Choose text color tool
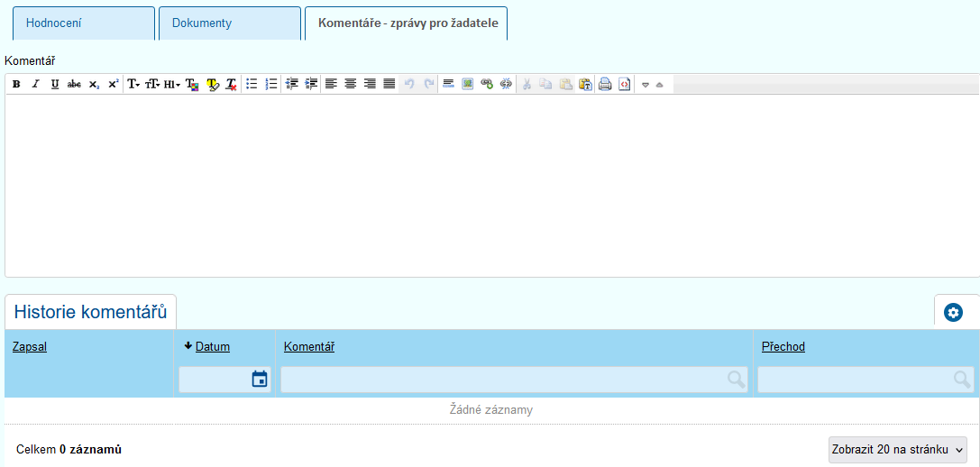980x467 pixels. [193, 85]
